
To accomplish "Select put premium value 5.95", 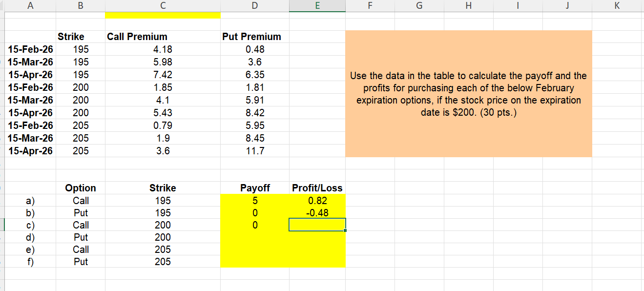I will coord(255,125).
